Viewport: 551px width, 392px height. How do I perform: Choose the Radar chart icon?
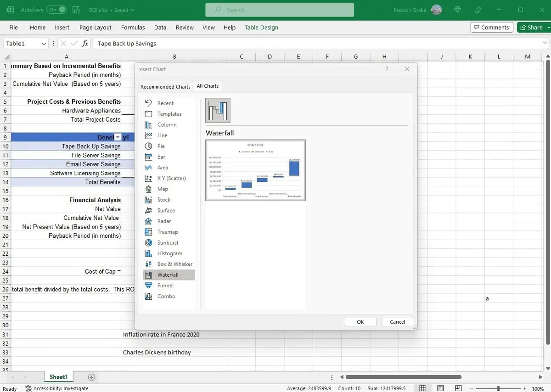tap(148, 221)
